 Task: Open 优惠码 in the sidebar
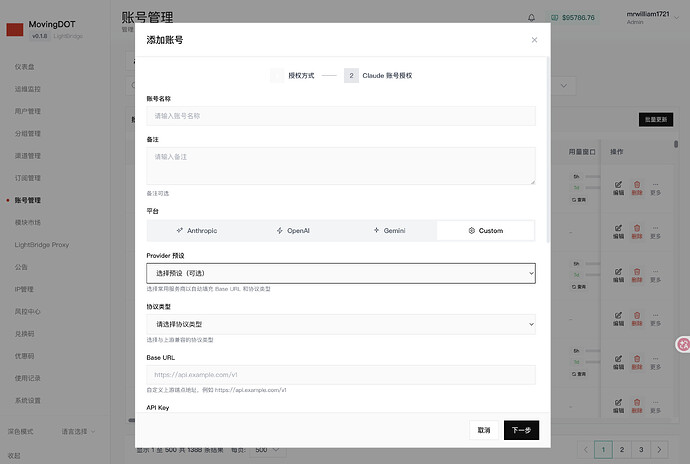(x=25, y=356)
